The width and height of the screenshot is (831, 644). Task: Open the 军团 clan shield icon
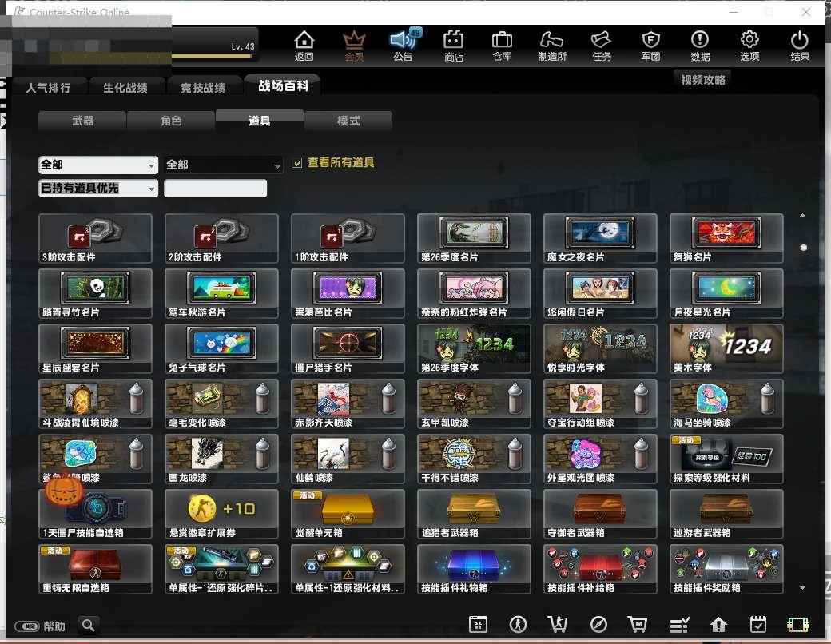pyautogui.click(x=650, y=46)
